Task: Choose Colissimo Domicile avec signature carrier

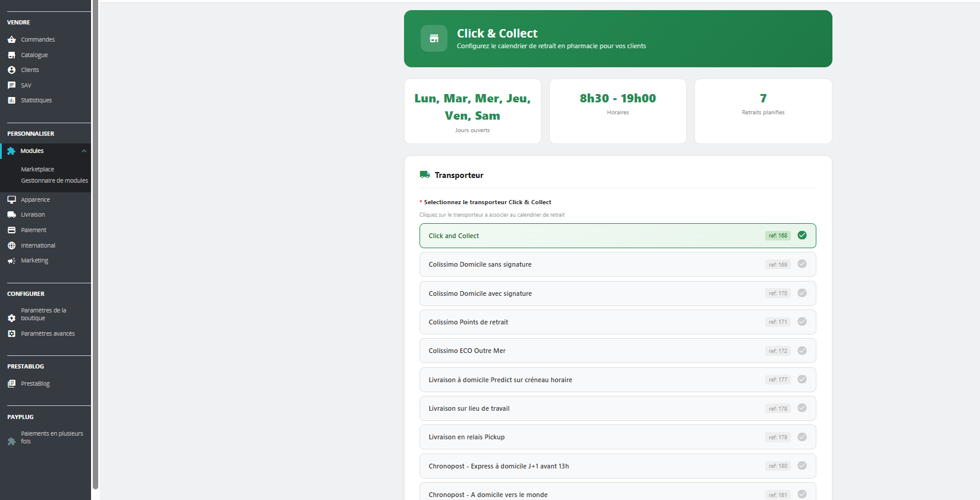Action: coord(618,293)
